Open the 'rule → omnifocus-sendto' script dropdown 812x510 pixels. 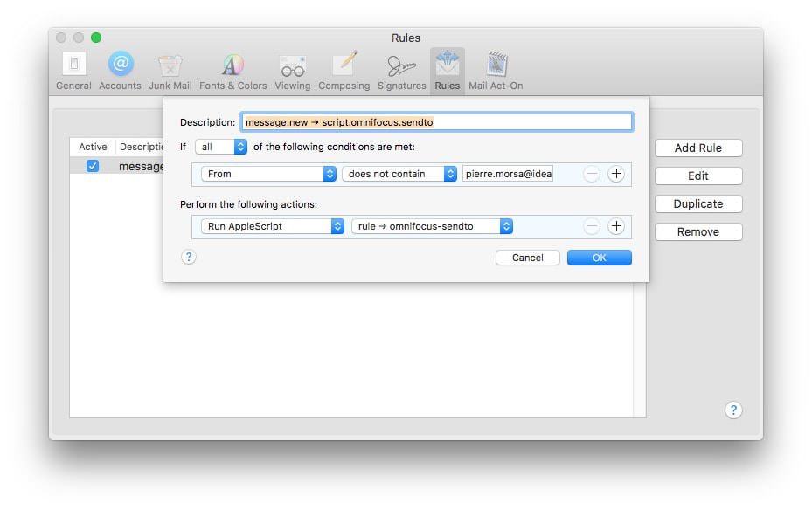pos(433,226)
